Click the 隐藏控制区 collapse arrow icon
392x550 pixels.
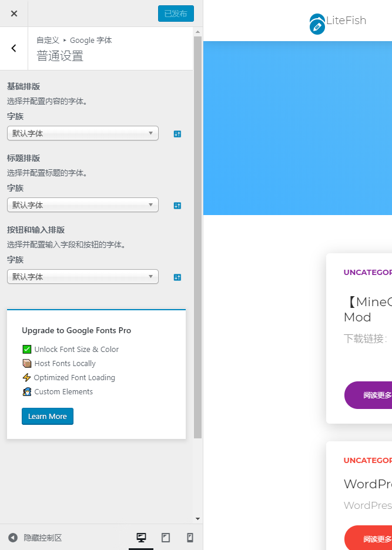tap(13, 538)
